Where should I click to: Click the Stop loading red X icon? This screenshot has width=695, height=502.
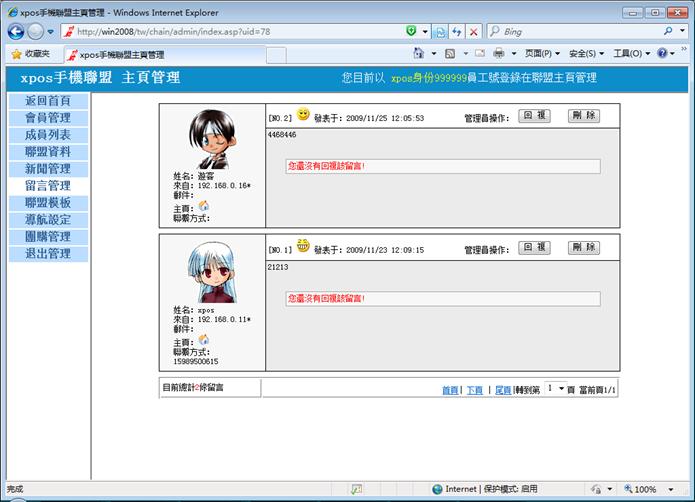(x=473, y=32)
